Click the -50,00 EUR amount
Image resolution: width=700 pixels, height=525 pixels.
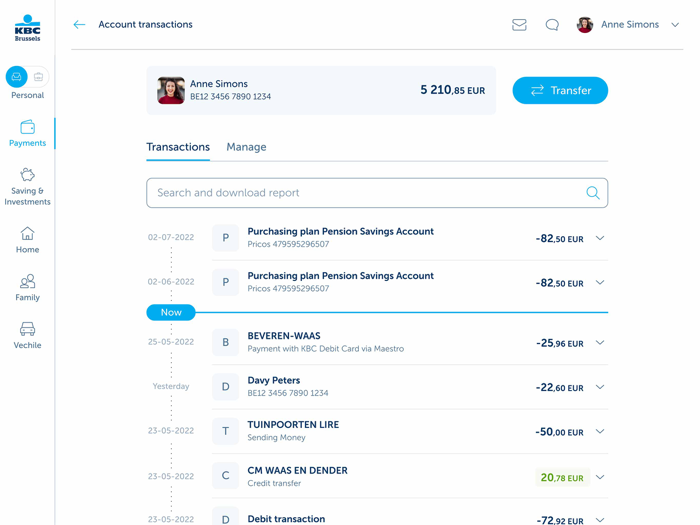pyautogui.click(x=559, y=432)
